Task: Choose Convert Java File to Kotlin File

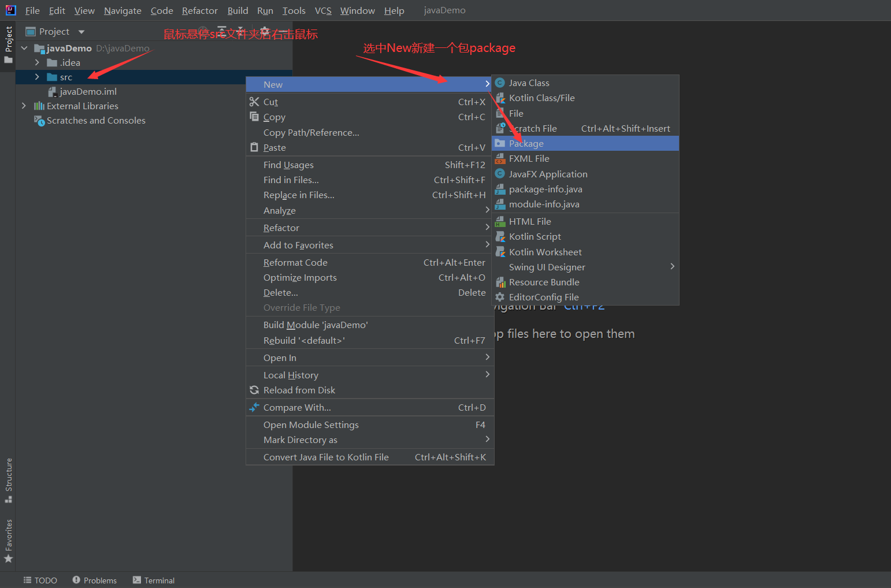Action: 370,457
